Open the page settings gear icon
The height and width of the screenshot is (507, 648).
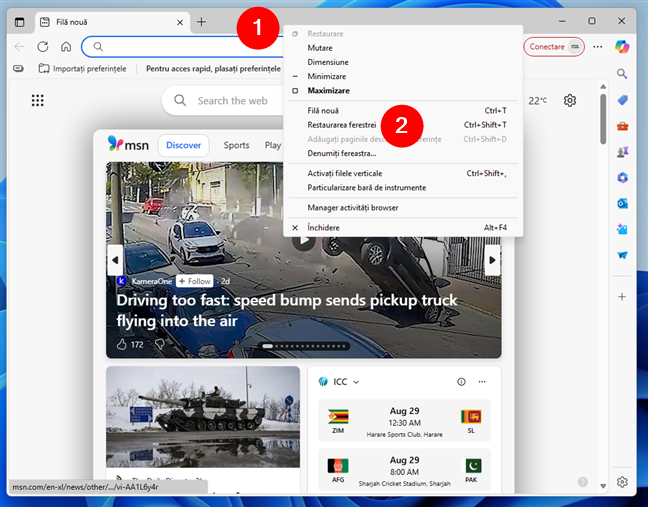(570, 100)
